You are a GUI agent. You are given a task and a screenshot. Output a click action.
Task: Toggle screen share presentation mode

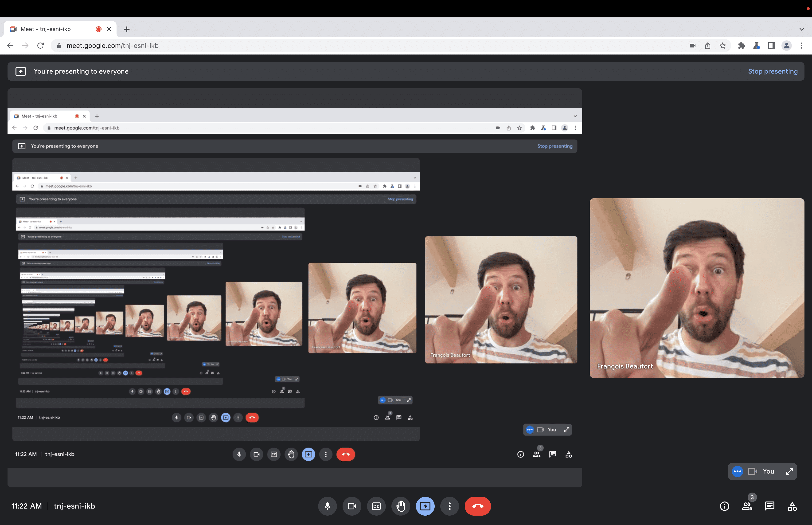tap(425, 506)
